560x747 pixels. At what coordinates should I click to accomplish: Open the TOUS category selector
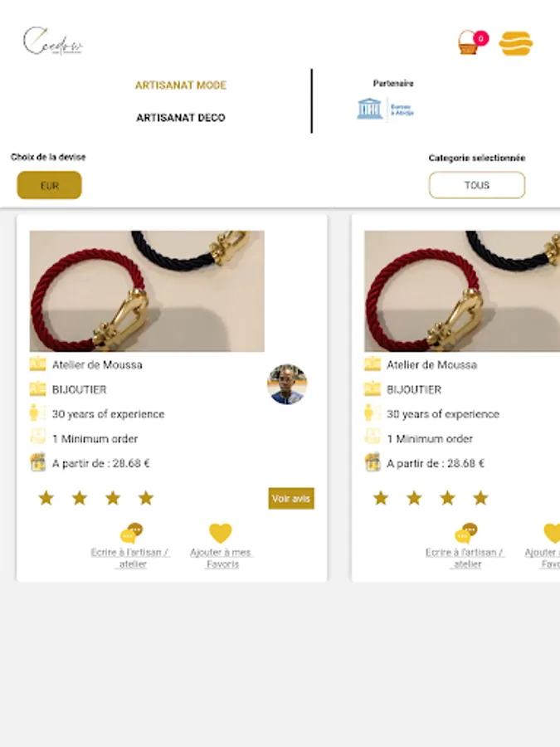[477, 185]
